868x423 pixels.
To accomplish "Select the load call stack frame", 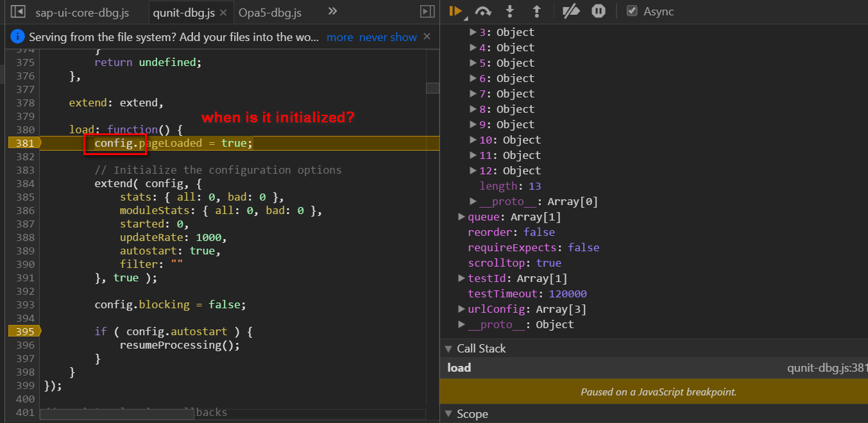I will [x=654, y=368].
